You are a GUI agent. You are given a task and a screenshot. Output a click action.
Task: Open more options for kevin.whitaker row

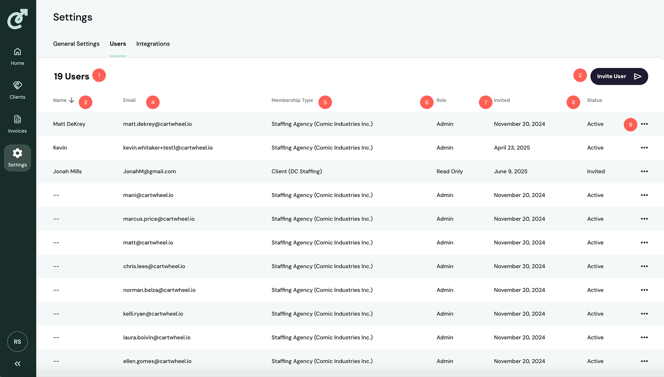(x=644, y=148)
